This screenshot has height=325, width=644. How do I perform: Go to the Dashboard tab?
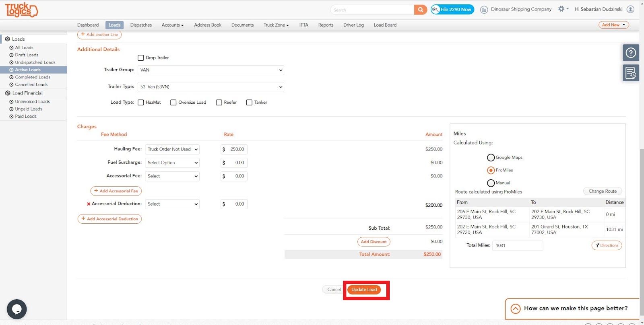coord(88,25)
